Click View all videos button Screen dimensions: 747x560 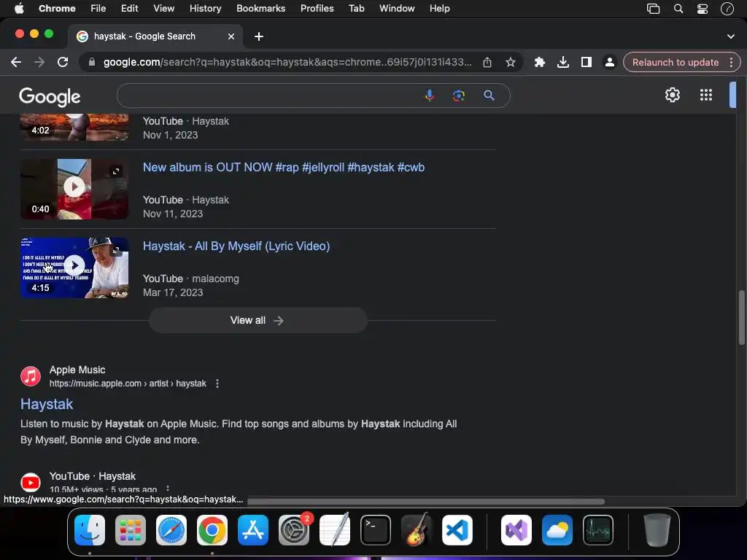pos(258,321)
